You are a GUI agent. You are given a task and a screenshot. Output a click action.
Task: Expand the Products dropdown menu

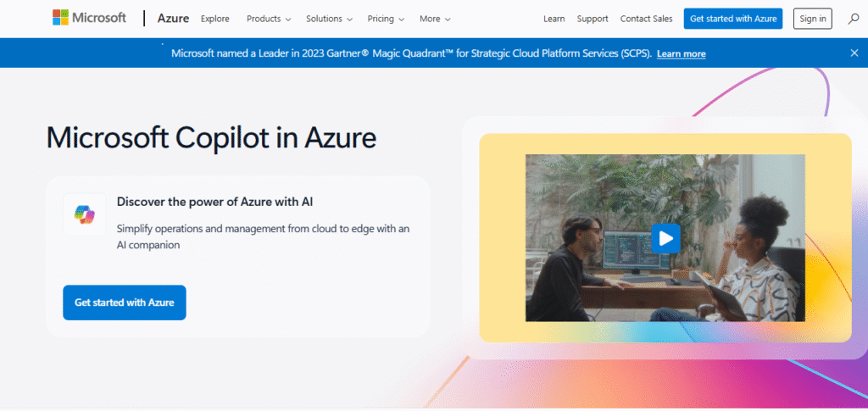(x=268, y=19)
